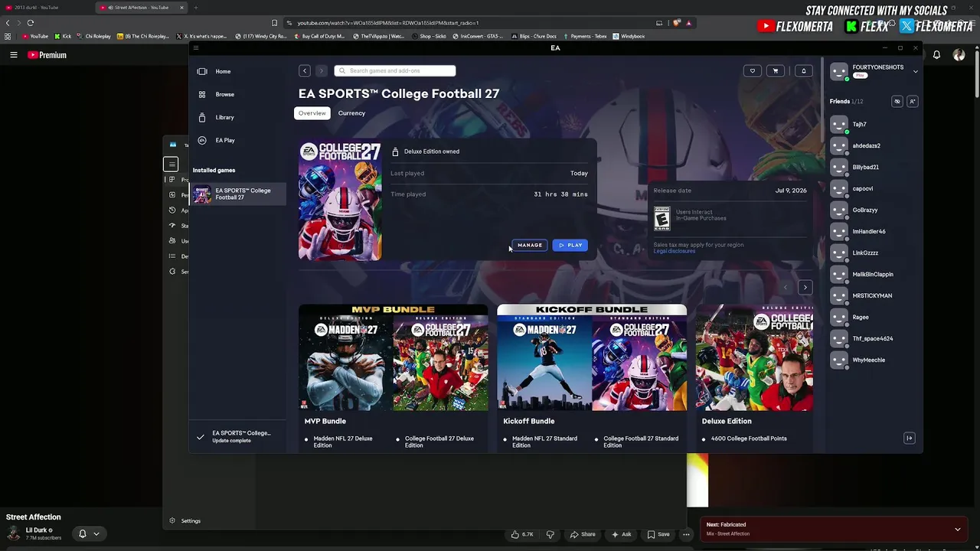
Task: Collapse the friends panel with arrow icon
Action: click(x=909, y=439)
